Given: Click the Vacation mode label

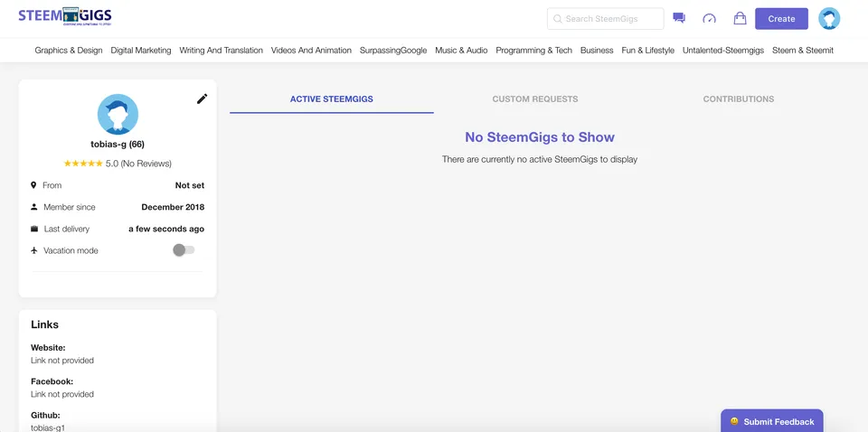Looking at the screenshot, I should [x=71, y=250].
